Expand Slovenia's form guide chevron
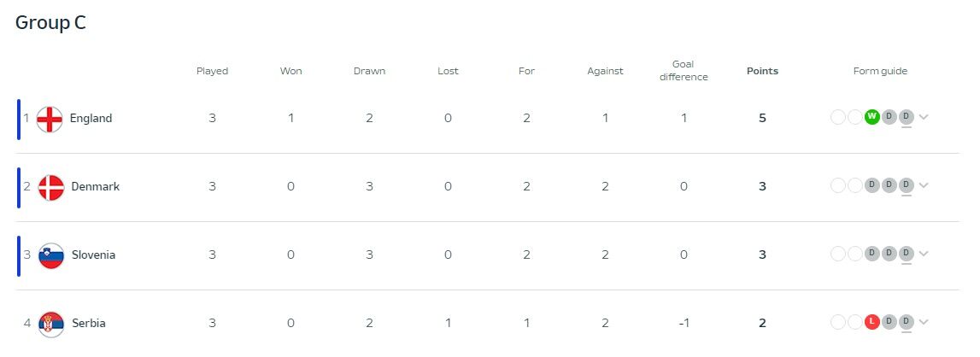Viewport: 980px width, 357px height. click(x=924, y=255)
